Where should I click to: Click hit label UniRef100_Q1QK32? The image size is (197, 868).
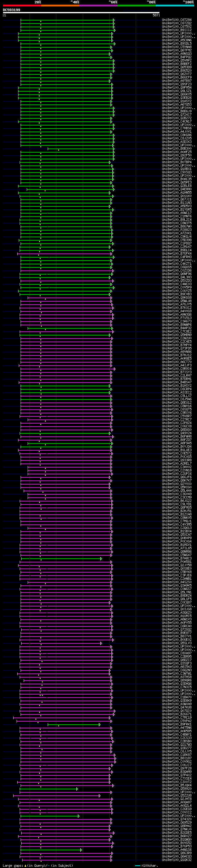coord(177,860)
